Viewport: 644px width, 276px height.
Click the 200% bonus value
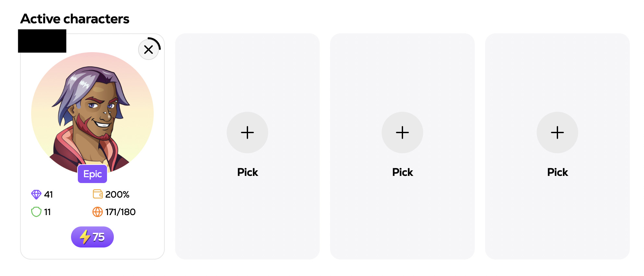coord(117,194)
